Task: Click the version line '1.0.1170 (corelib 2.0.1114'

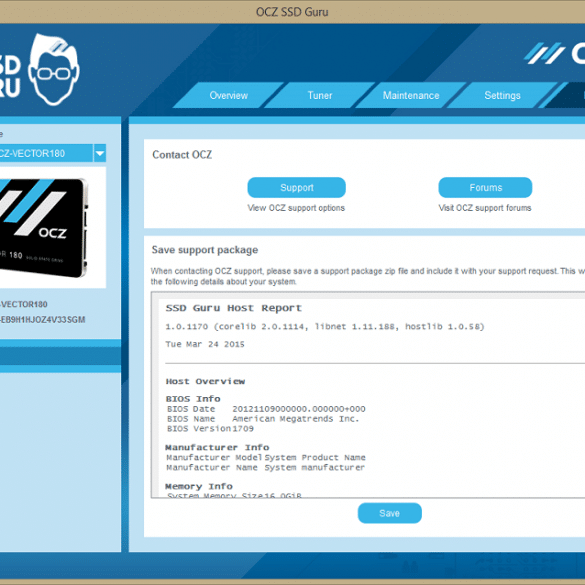Action: [325, 326]
